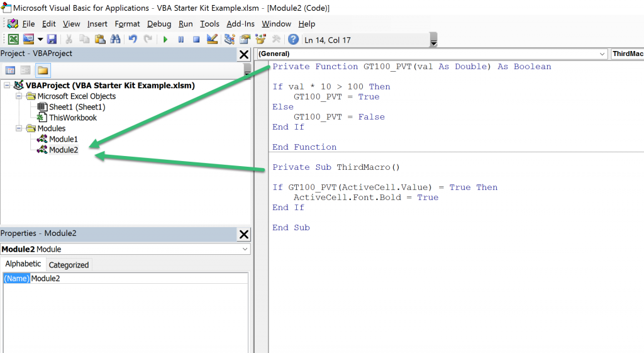
Task: Open the Help menu
Action: coord(307,24)
